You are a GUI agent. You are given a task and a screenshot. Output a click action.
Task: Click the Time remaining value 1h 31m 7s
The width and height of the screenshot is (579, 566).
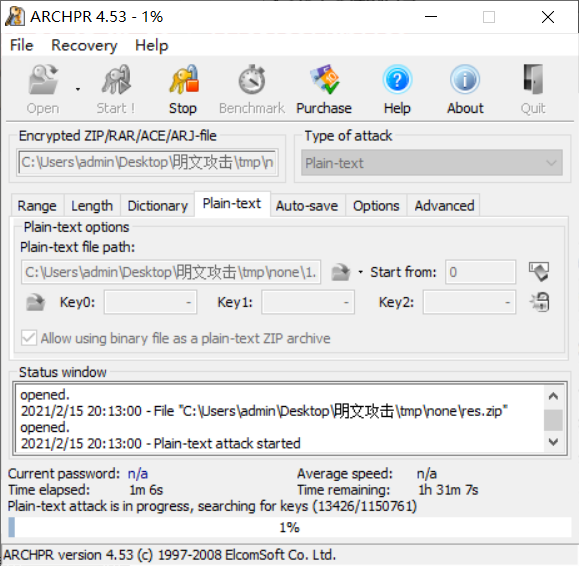[x=448, y=490]
